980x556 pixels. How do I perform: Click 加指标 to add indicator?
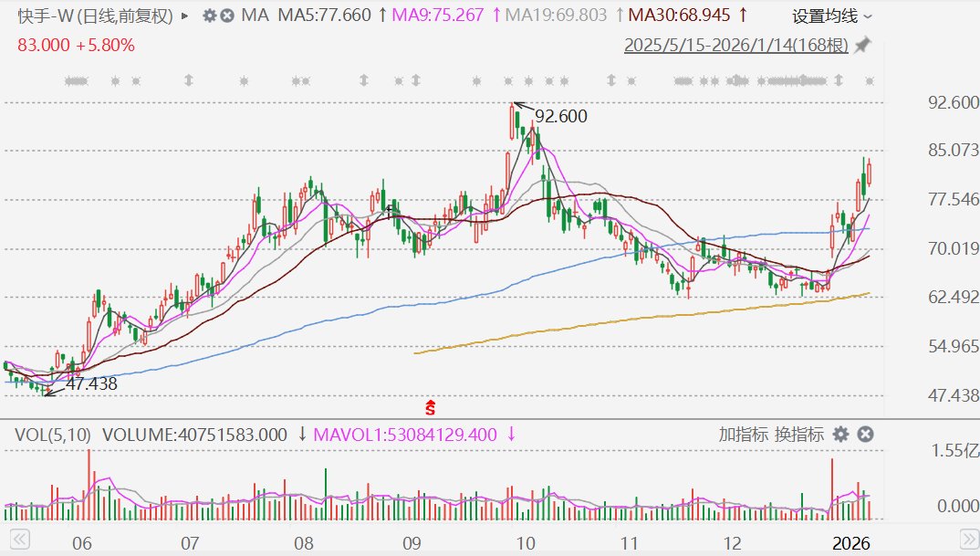[x=744, y=435]
